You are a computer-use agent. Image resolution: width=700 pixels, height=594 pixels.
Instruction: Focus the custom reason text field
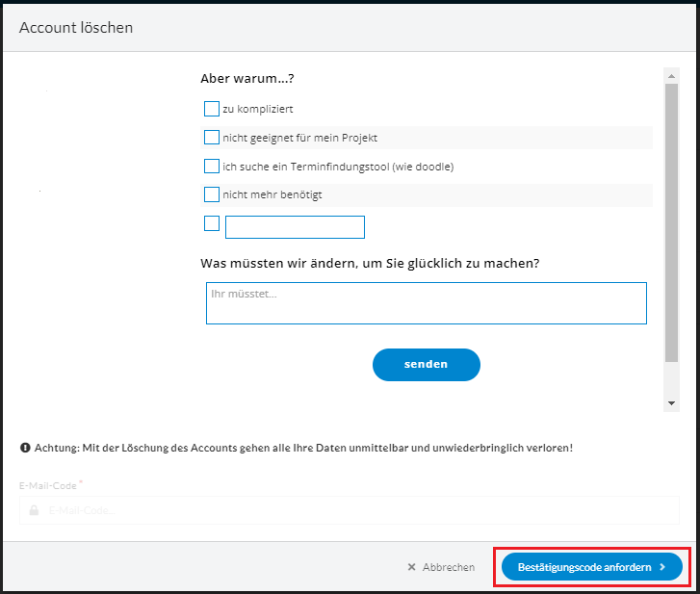tap(295, 227)
